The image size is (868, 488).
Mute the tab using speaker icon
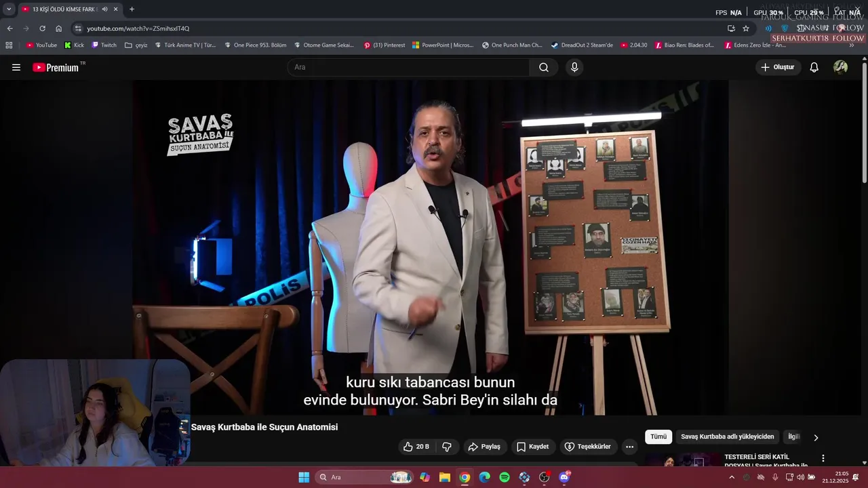point(104,9)
